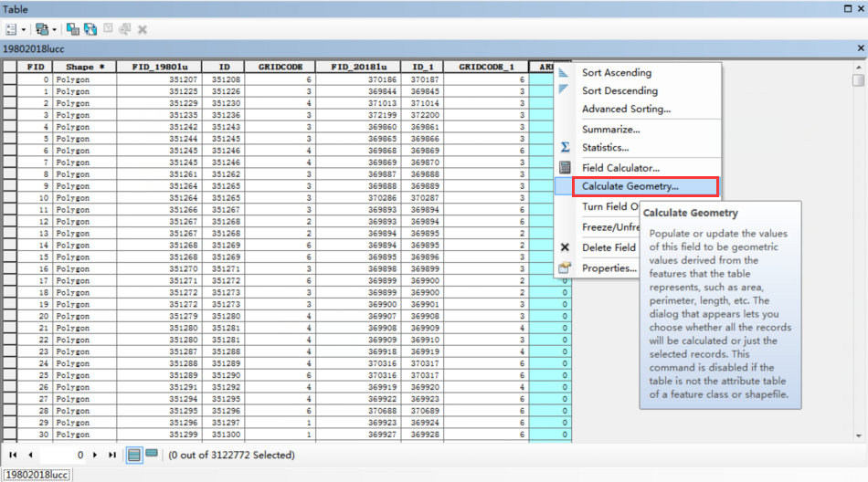Select row selector for FID 10
The width and height of the screenshot is (868, 482).
click(x=10, y=198)
